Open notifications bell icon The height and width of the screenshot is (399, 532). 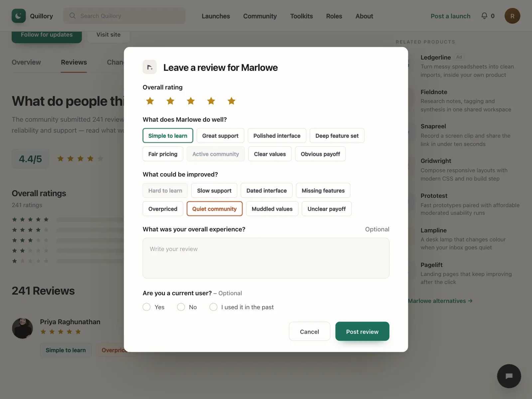point(484,16)
